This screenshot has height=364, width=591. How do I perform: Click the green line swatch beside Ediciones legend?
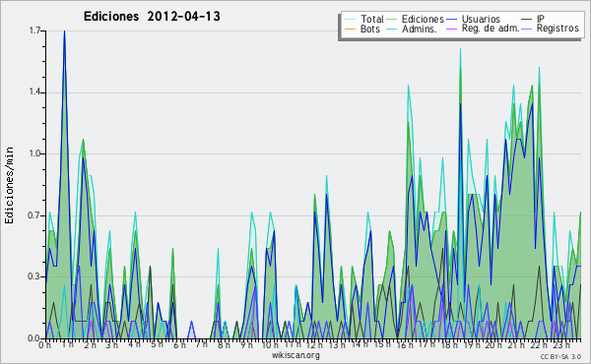pos(392,20)
